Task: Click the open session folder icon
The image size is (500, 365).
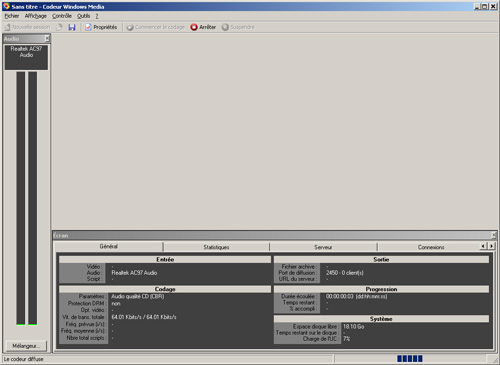Action: (60, 27)
